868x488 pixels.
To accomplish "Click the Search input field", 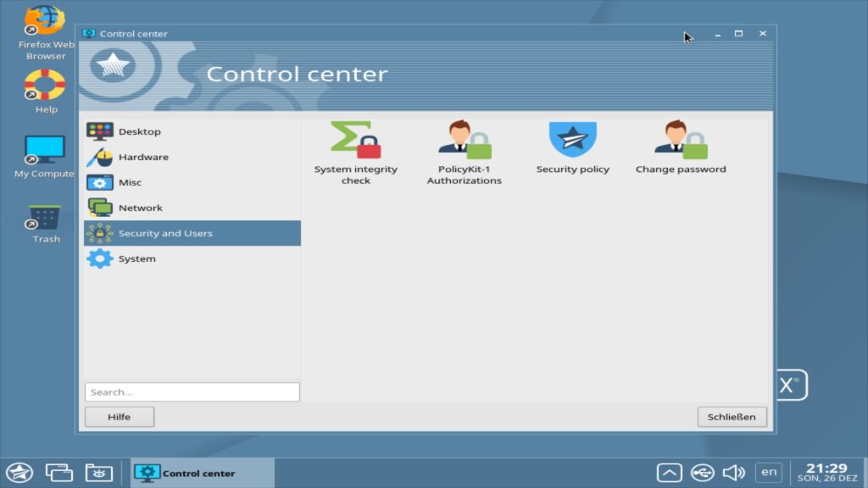I will coord(192,391).
